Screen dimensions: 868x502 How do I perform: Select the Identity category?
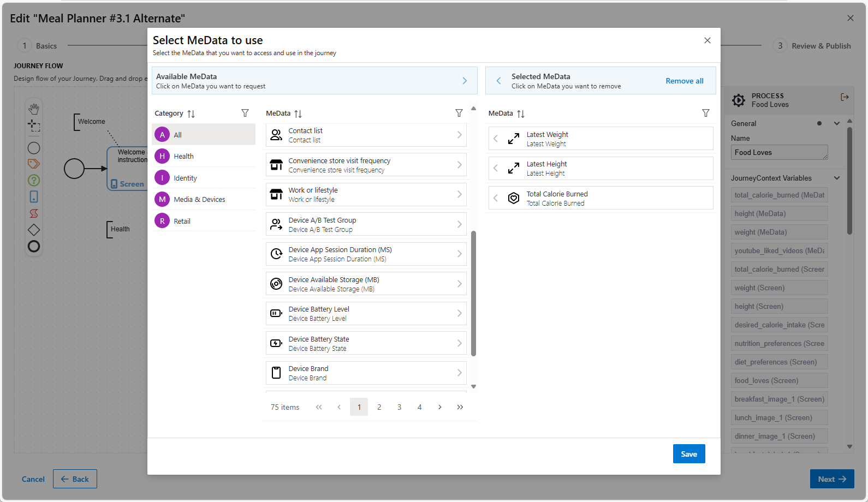click(204, 178)
